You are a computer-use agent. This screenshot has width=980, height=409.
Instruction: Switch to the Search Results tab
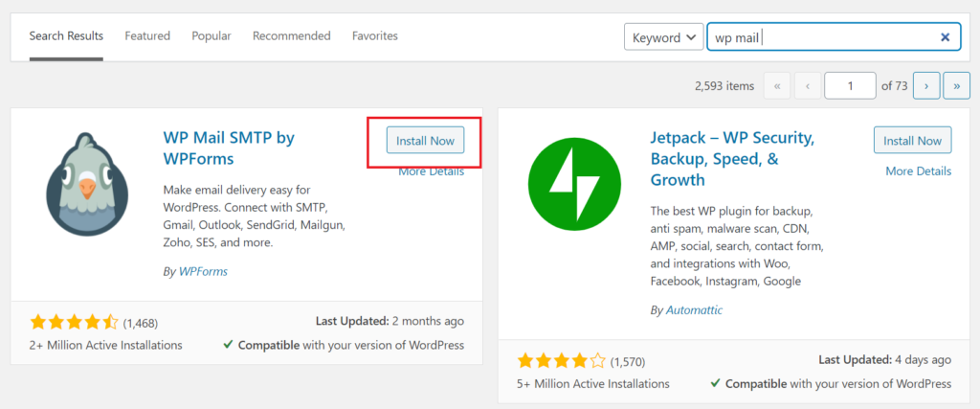click(66, 36)
